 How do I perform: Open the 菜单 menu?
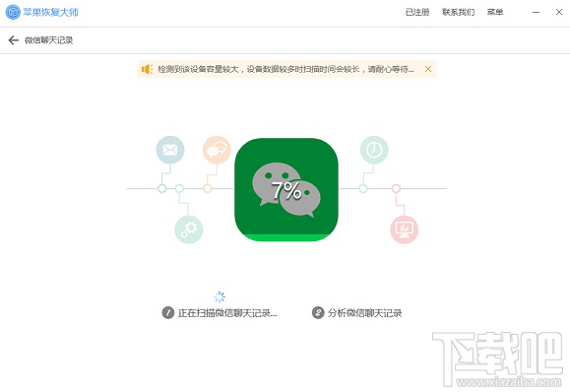pyautogui.click(x=495, y=12)
